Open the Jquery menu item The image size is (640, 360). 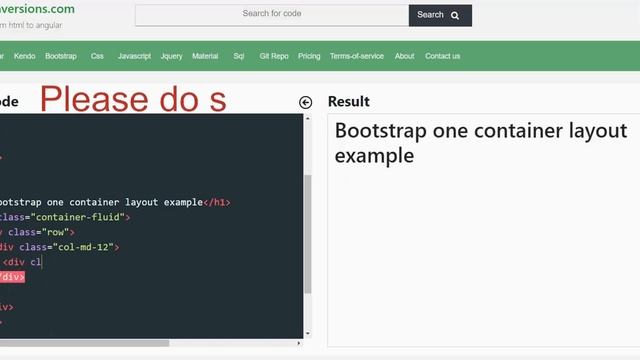click(171, 56)
